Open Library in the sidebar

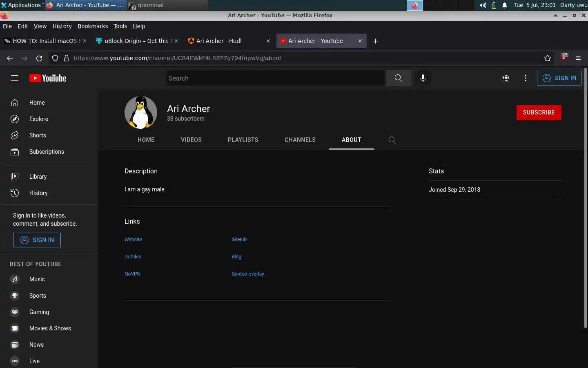[49, 177]
